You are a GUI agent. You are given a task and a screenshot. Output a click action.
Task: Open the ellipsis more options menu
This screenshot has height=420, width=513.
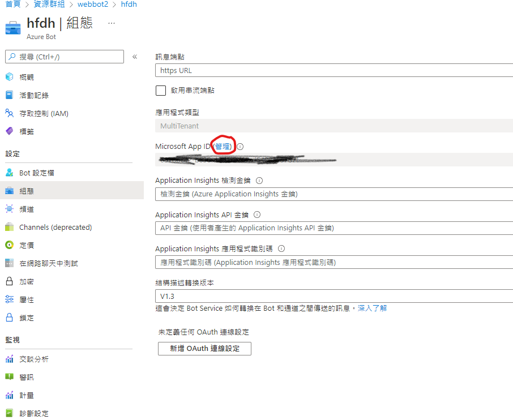(112, 23)
